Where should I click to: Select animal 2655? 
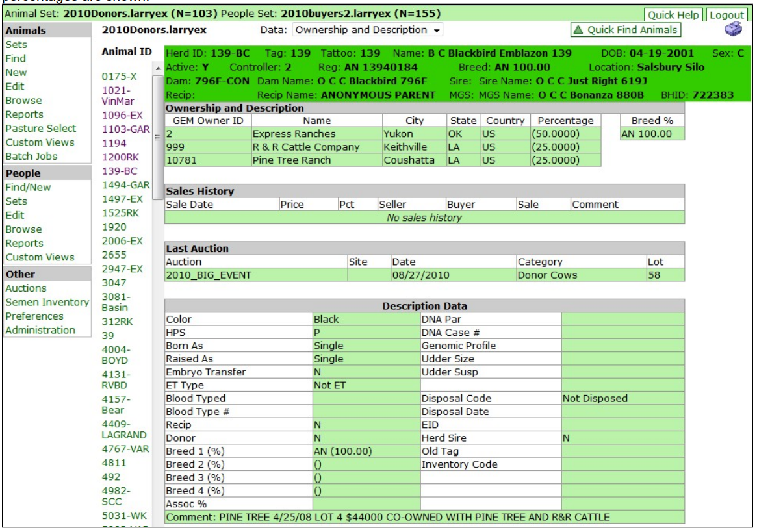click(114, 255)
